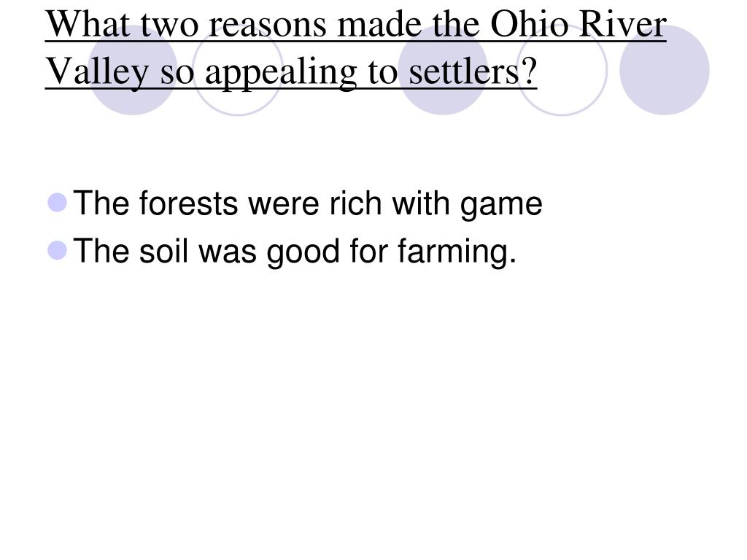747x560 pixels.
Task: Click the question mark after 'settlers'
Action: point(530,71)
